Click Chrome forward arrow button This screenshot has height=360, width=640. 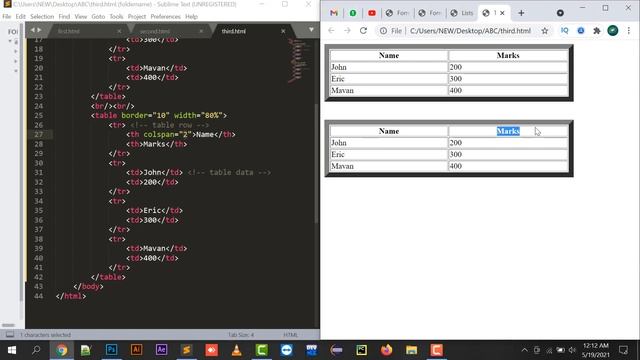click(x=347, y=31)
